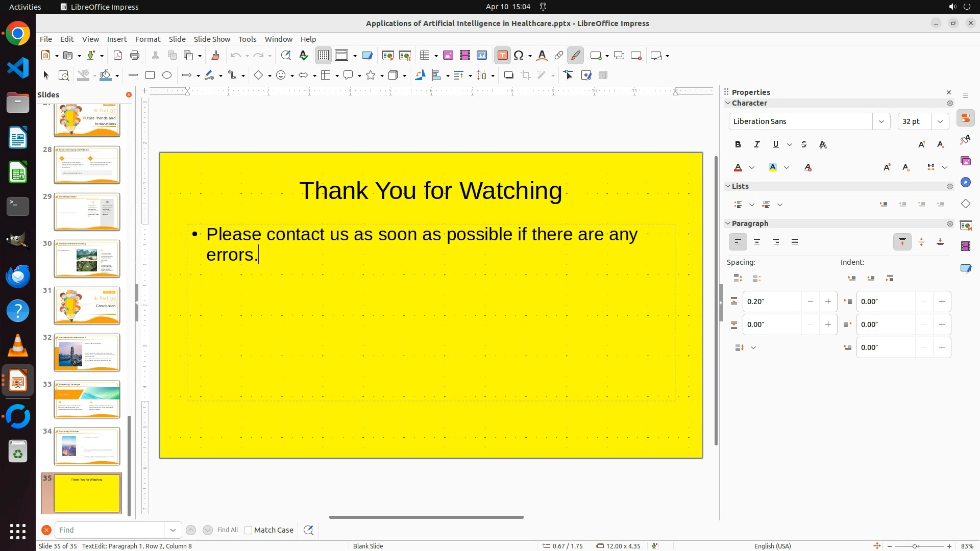Collapse the Lists panel section
Image resolution: width=980 pixels, height=551 pixels.
click(x=728, y=186)
